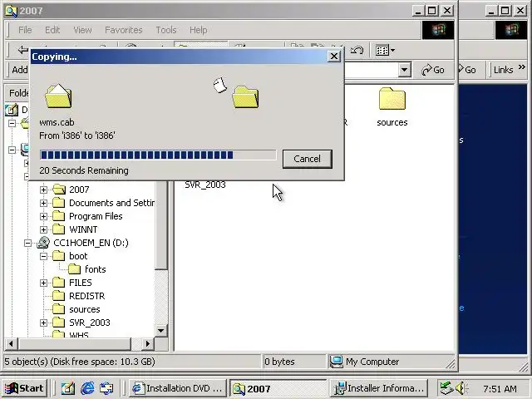Viewport: 532px width, 399px height.
Task: Switch to Installation DVD taskbar window
Action: (x=178, y=388)
